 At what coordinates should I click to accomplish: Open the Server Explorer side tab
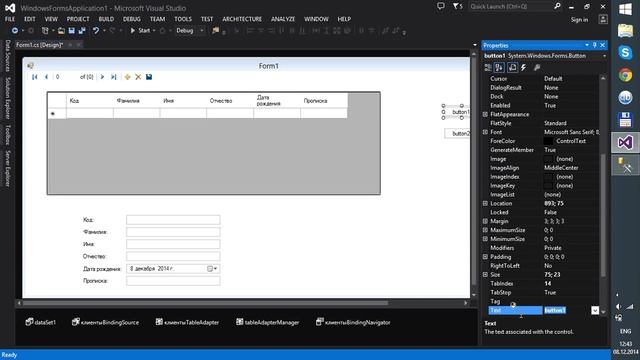pyautogui.click(x=7, y=169)
